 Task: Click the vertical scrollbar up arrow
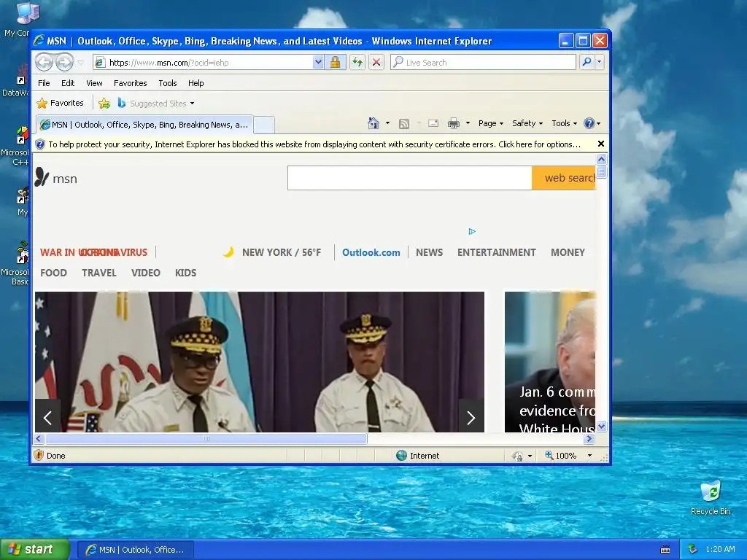[x=601, y=159]
